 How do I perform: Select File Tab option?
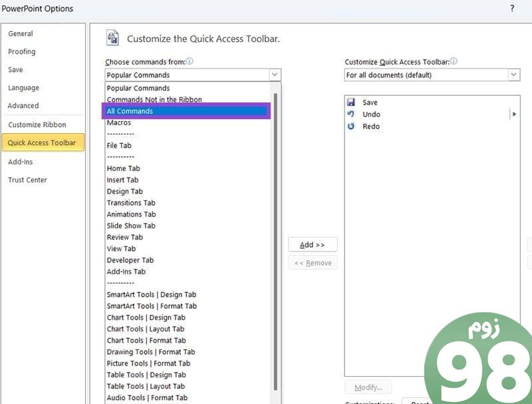188,145
